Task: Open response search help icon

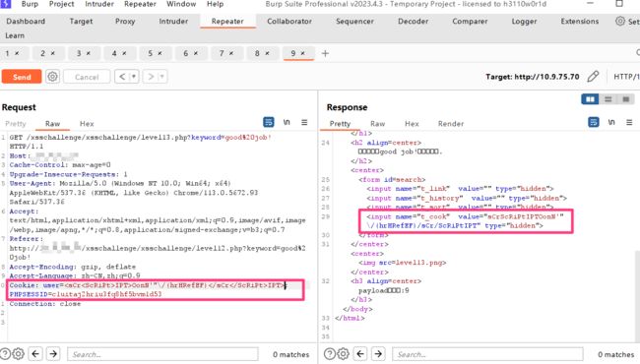Action: [x=330, y=354]
